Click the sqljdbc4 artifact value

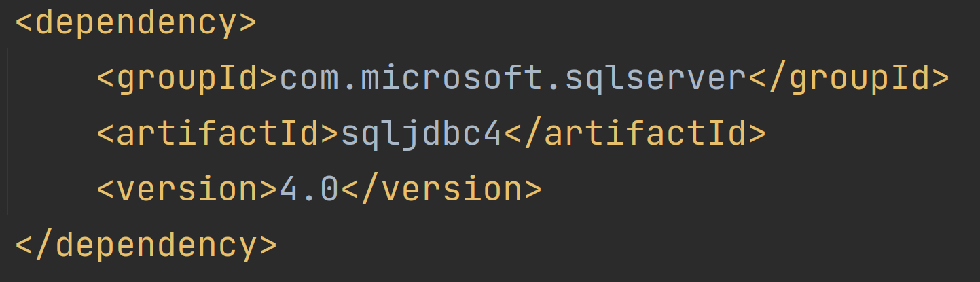click(x=421, y=134)
